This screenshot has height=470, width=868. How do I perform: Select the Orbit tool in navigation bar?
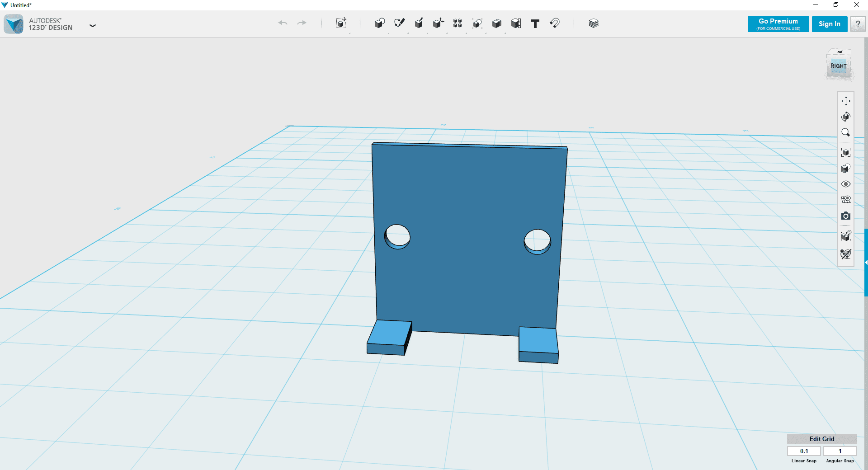tap(846, 117)
